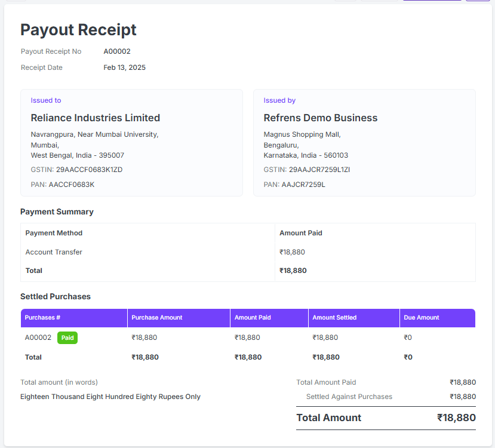Open purchase A00002 in Settled Purchases table

tap(38, 337)
